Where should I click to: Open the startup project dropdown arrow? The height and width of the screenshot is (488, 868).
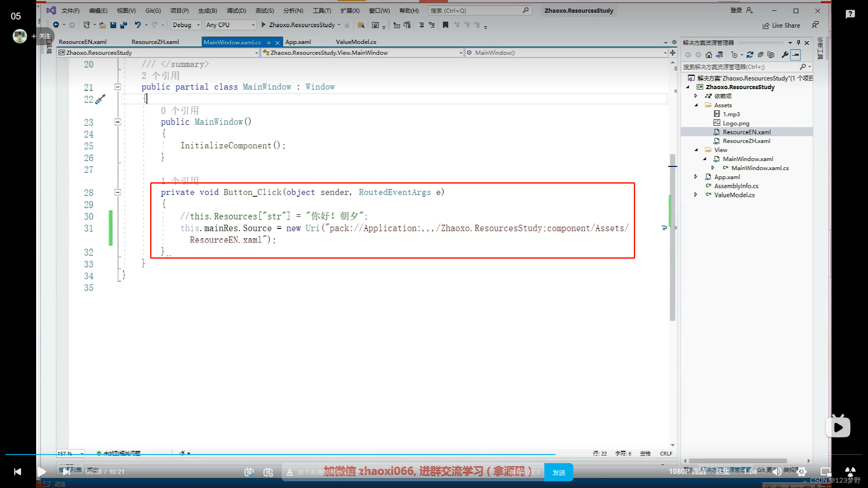[339, 25]
